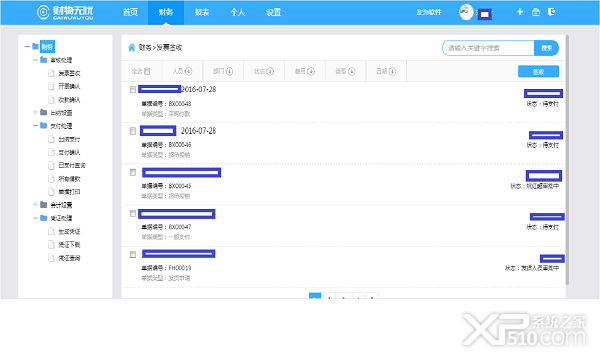This screenshot has width=600, height=360.
Task: Click the home icon in breadcrumb
Action: pos(132,47)
